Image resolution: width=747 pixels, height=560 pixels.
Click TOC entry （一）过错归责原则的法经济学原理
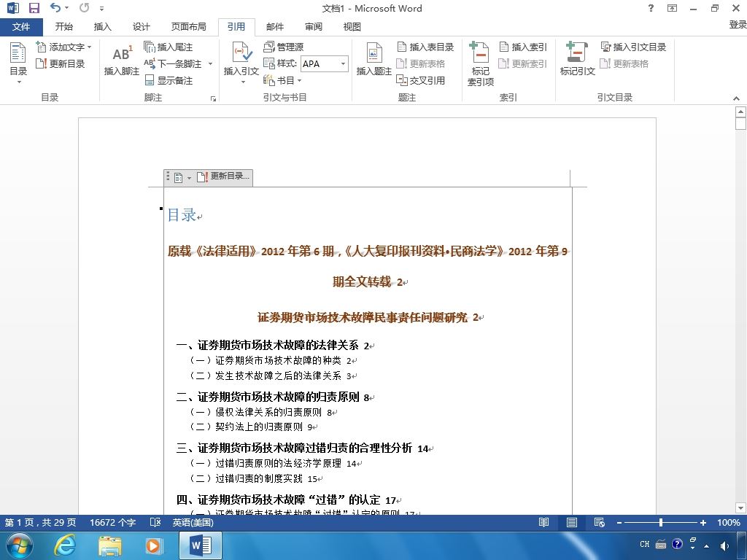pyautogui.click(x=266, y=463)
